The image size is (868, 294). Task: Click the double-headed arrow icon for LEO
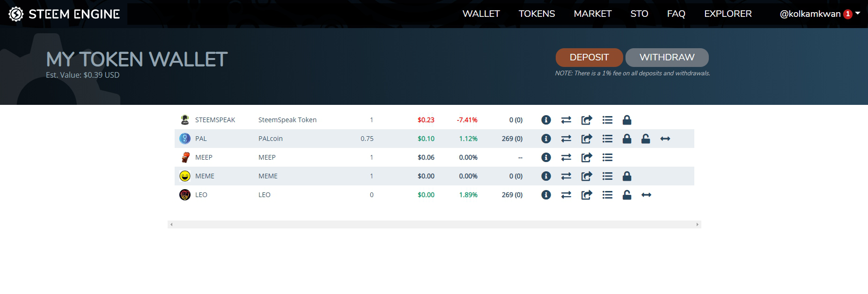pyautogui.click(x=647, y=195)
